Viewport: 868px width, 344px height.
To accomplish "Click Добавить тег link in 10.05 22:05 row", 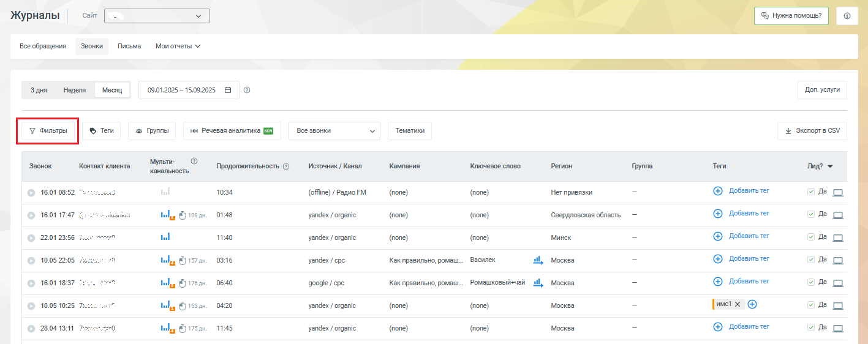I will [749, 258].
